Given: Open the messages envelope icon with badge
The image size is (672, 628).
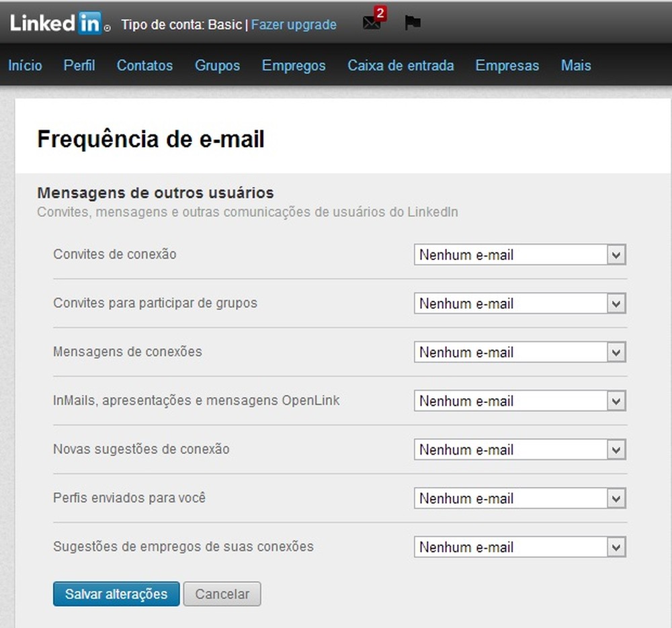Looking at the screenshot, I should tap(371, 22).
